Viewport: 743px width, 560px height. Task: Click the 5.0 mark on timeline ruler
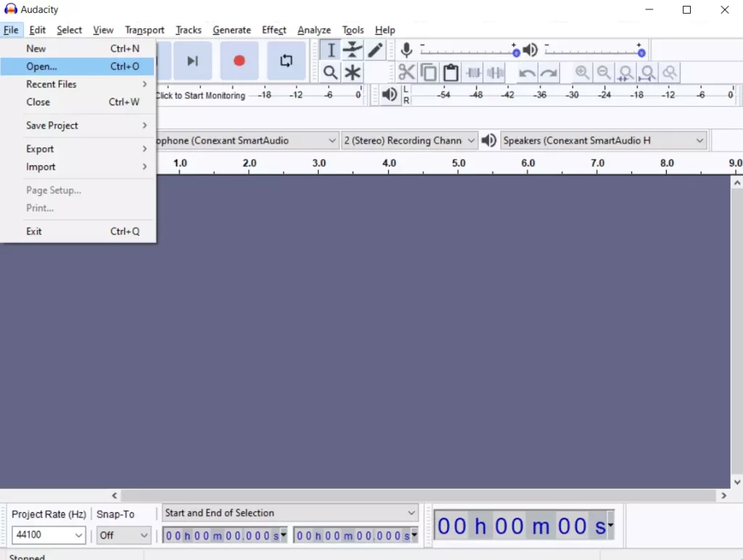(459, 163)
